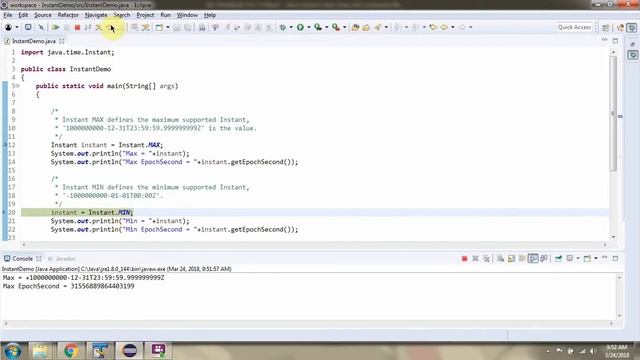Select the InstantDemo.java editor tab
The width and height of the screenshot is (640, 360).
pos(33,41)
